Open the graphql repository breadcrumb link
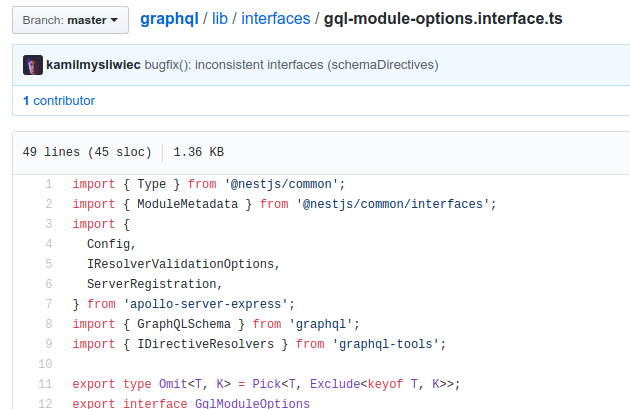The width and height of the screenshot is (630, 409). [169, 19]
